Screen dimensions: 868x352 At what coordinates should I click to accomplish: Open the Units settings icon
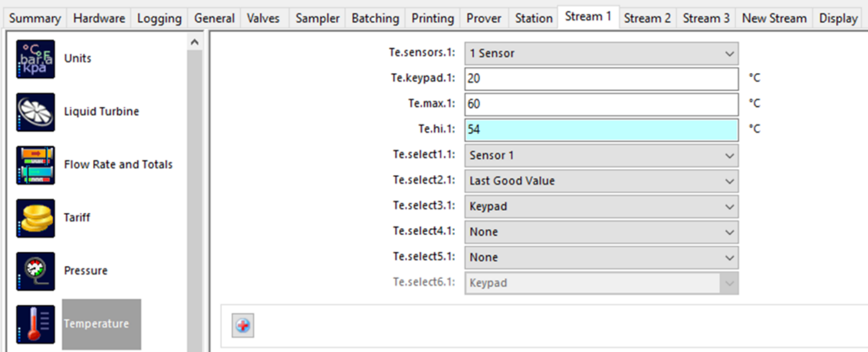36,59
